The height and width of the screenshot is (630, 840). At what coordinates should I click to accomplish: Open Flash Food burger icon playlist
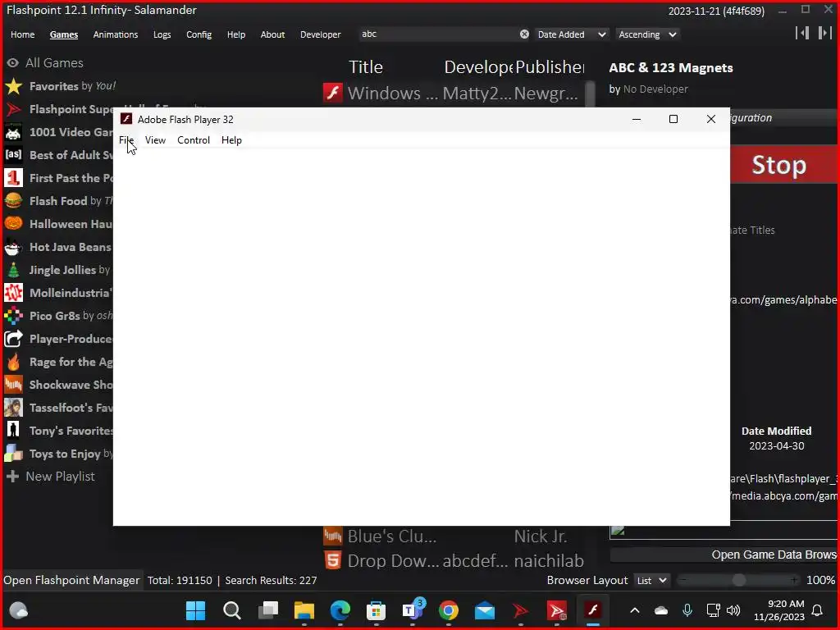tap(13, 201)
